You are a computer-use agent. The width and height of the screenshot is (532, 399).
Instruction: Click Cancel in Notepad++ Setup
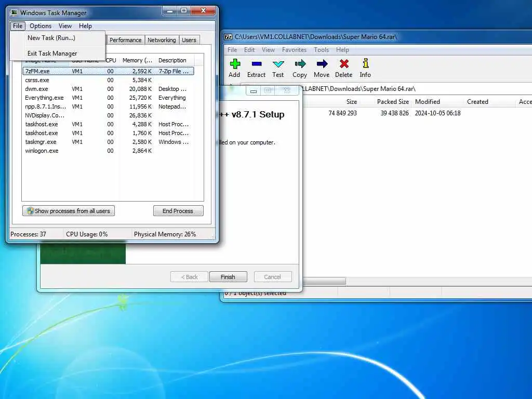[272, 277]
